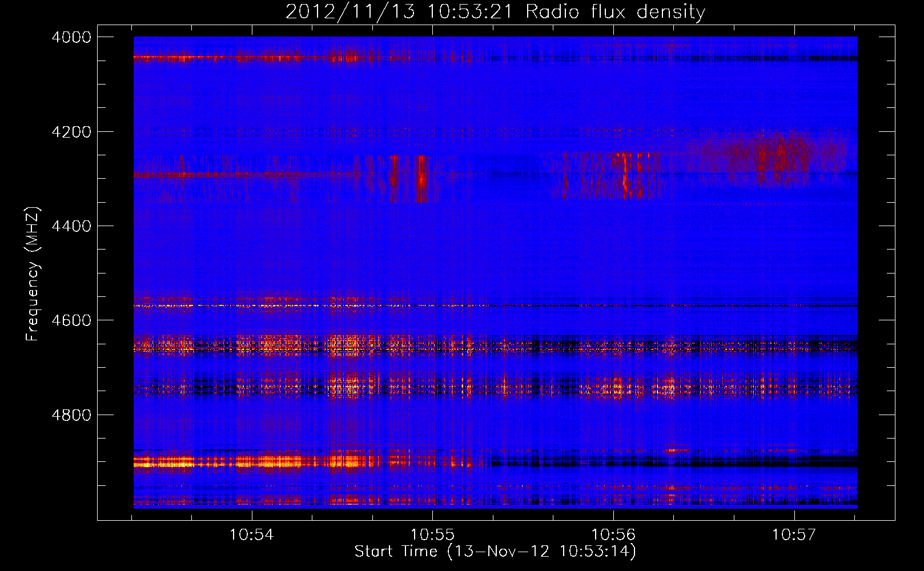Viewport: 924px width, 571px height.
Task: Click the 4400 frequency tick label
Action: tap(71, 226)
